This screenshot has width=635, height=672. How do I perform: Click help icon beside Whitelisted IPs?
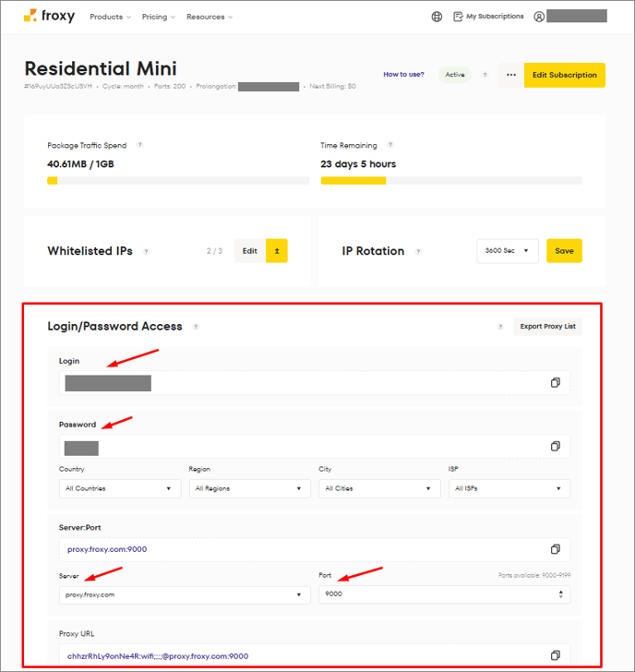point(146,252)
